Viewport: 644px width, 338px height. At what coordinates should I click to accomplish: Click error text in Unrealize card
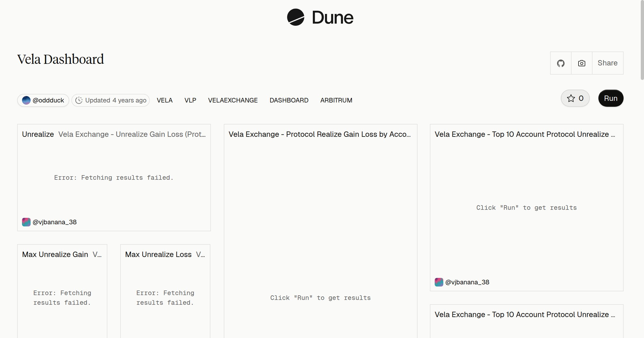(114, 178)
